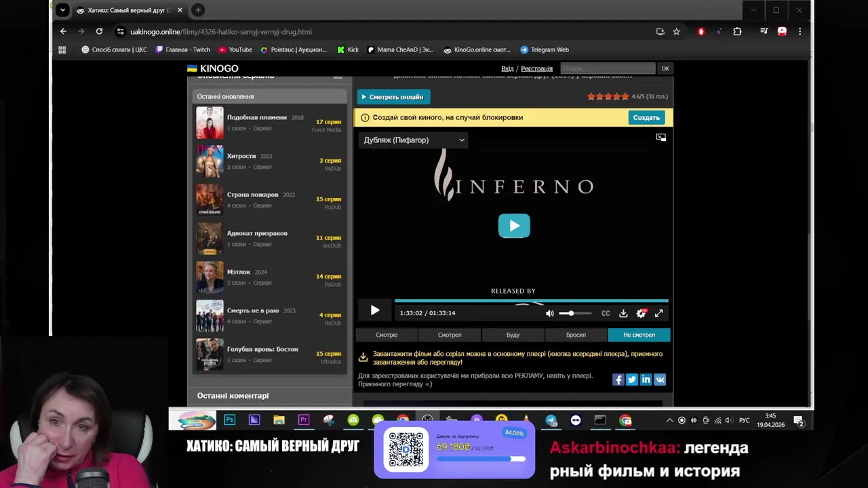Open the KINOGO logo homepage

(212, 68)
